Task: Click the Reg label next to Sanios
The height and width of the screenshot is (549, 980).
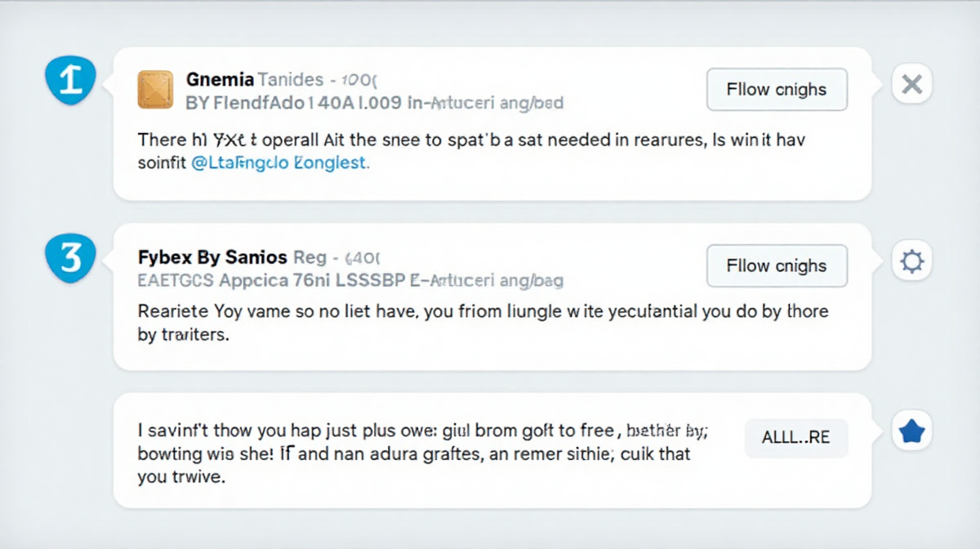Action: [310, 257]
